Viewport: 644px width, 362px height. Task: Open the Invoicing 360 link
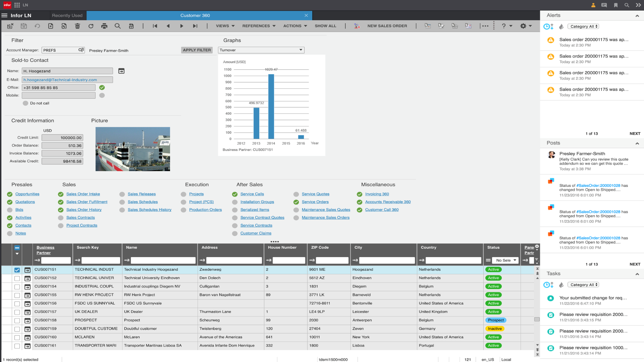(x=377, y=194)
